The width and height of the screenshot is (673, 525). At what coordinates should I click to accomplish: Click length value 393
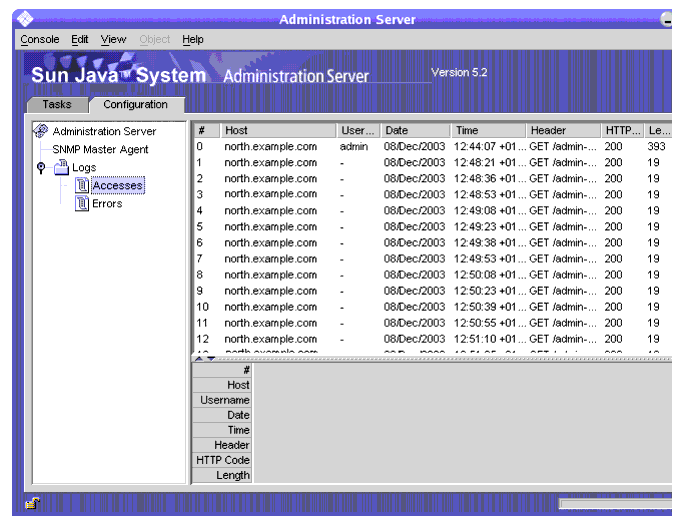[x=656, y=146]
